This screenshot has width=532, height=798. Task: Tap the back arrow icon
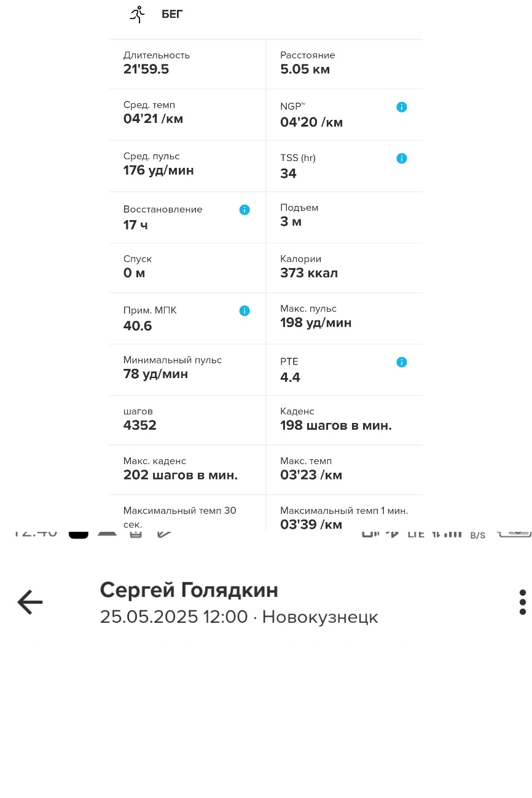click(29, 602)
